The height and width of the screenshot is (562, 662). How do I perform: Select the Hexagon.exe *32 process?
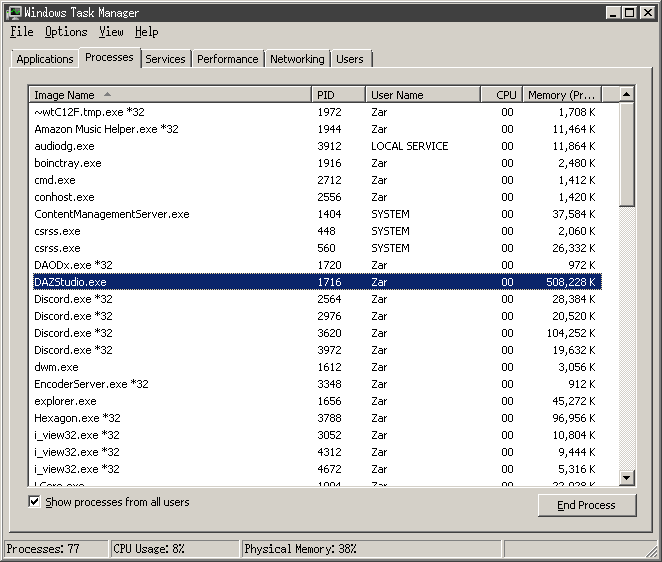point(317,418)
